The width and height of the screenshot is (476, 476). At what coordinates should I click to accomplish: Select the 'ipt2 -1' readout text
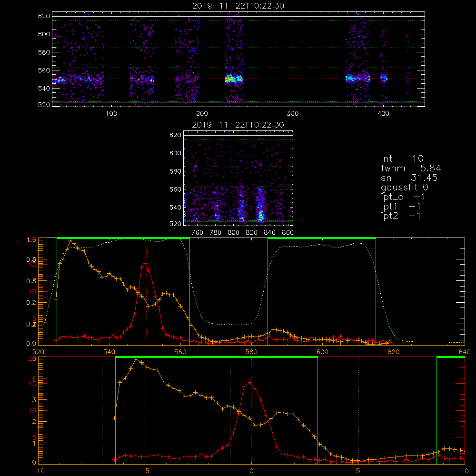point(401,216)
